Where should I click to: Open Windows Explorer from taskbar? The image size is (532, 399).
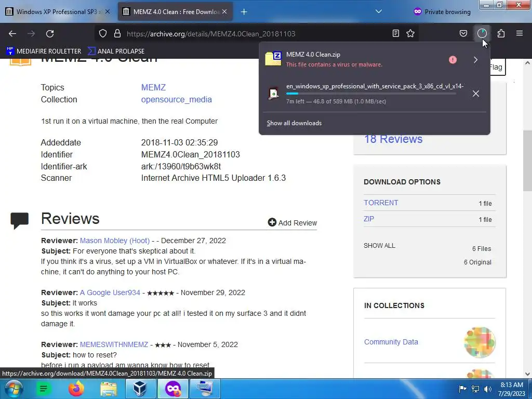[x=108, y=389]
